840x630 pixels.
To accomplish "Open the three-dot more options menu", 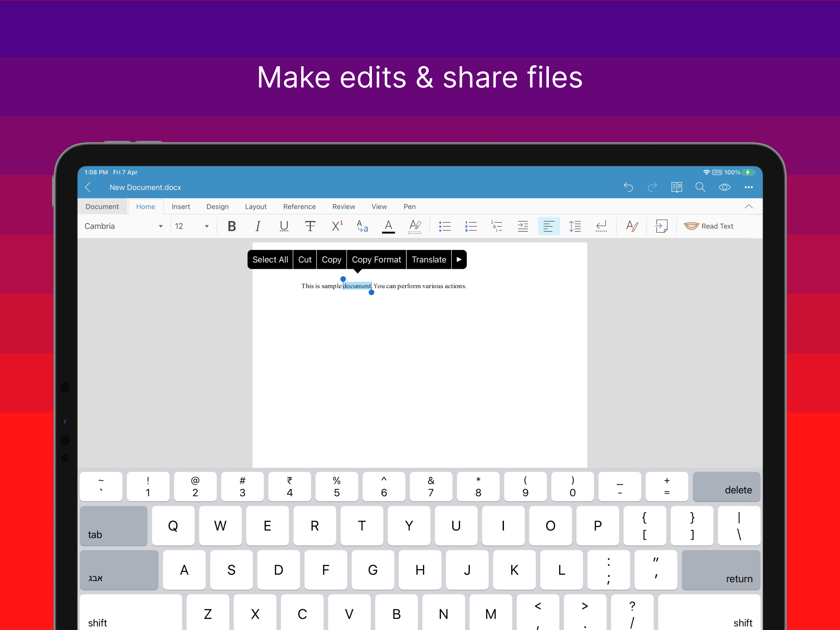I will coord(748,187).
